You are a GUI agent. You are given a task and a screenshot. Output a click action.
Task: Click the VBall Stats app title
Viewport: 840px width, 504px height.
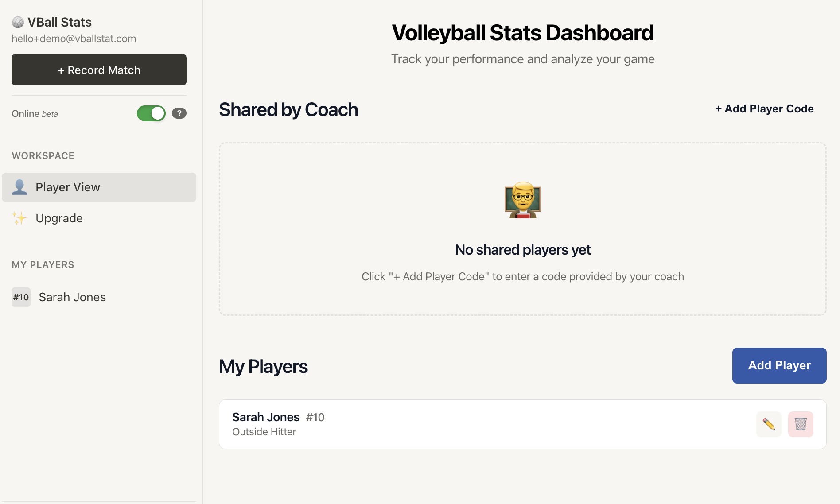point(59,22)
